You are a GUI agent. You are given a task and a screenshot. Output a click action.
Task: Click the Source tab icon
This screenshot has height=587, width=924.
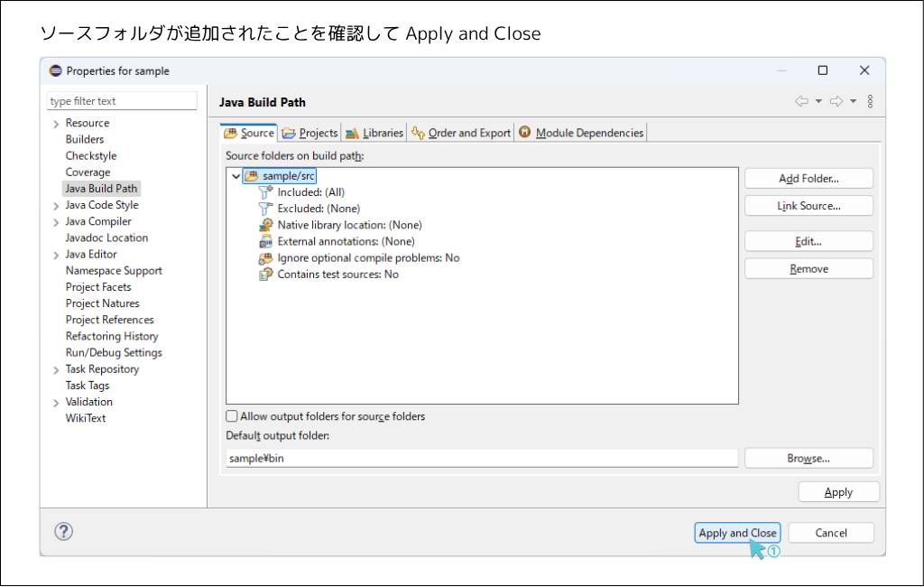[x=230, y=134]
